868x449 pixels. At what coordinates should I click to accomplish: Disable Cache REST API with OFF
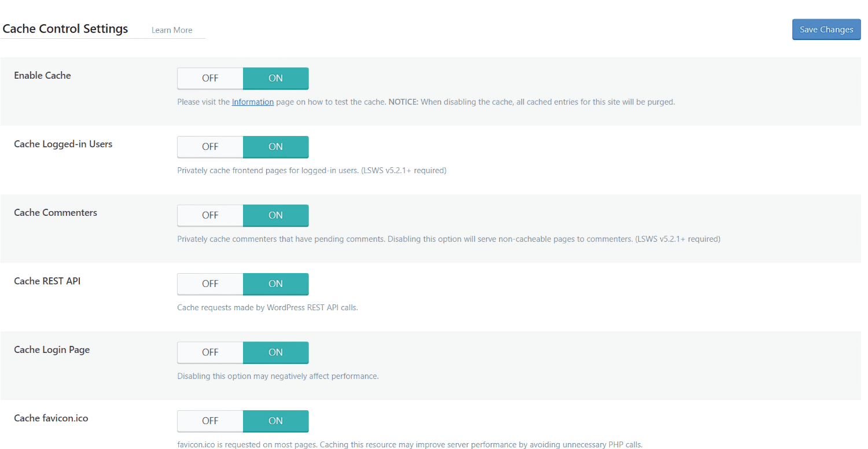click(x=210, y=284)
